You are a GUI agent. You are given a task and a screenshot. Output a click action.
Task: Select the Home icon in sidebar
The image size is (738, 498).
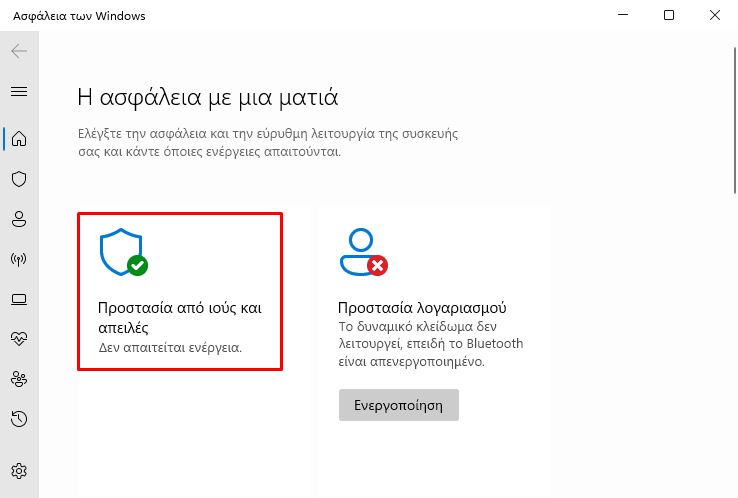(x=19, y=139)
